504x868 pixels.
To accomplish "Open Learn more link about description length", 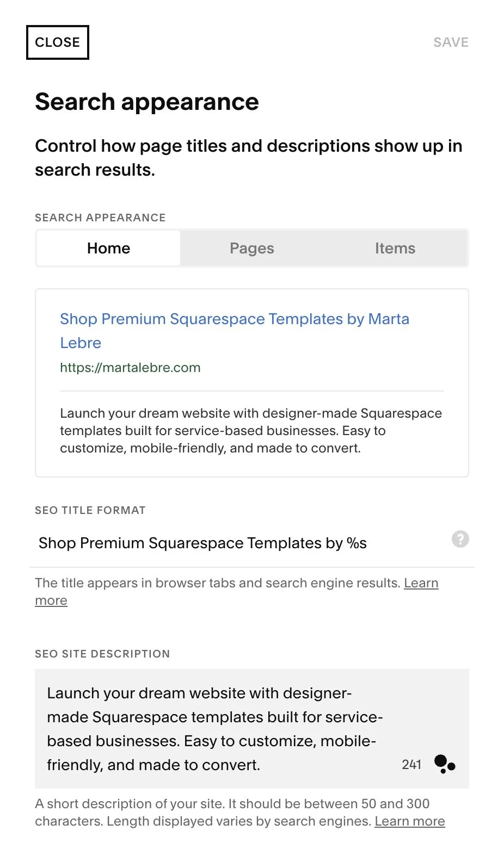I will point(409,821).
